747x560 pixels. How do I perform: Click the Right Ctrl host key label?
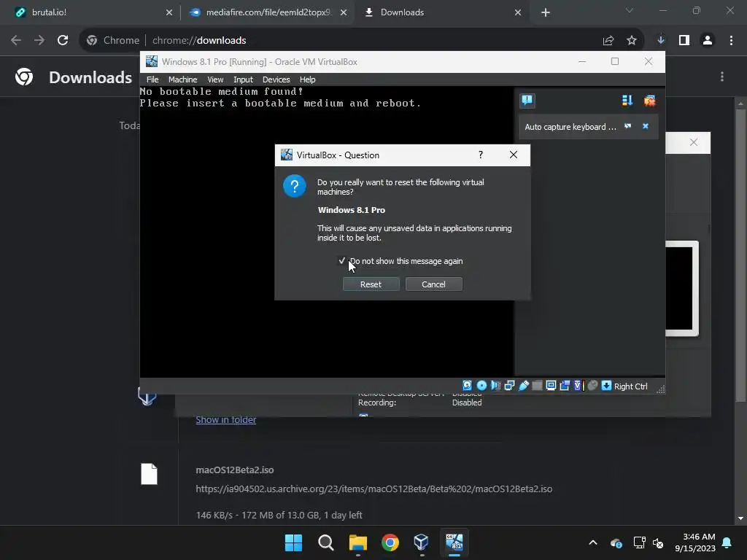(630, 386)
